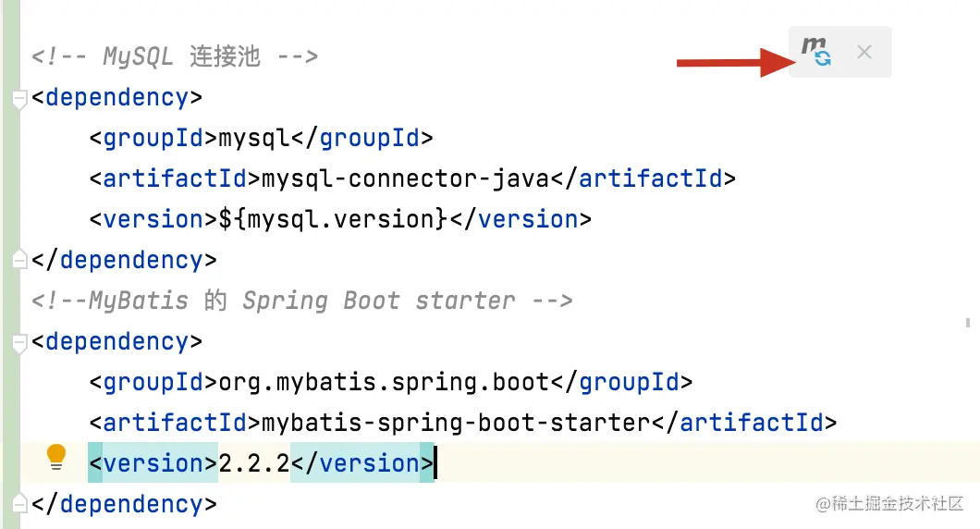The width and height of the screenshot is (980, 529).
Task: Click the 2.2.2 version number
Action: tap(254, 463)
